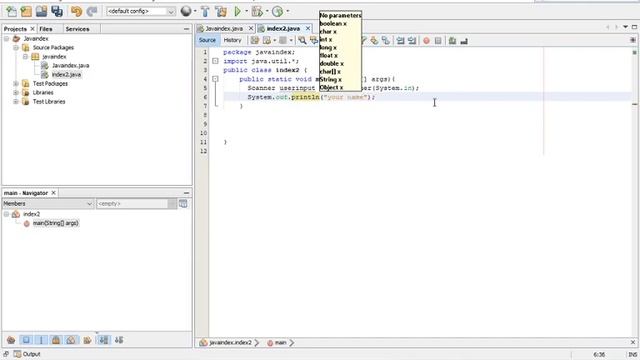Expand the Libraries node
640x360 pixels.
point(16,93)
